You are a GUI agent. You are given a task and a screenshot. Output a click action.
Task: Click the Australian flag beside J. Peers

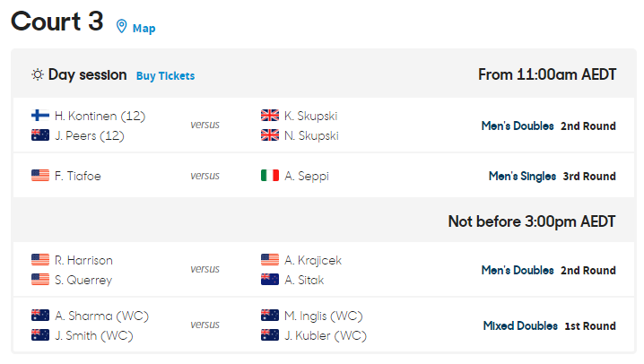click(40, 135)
